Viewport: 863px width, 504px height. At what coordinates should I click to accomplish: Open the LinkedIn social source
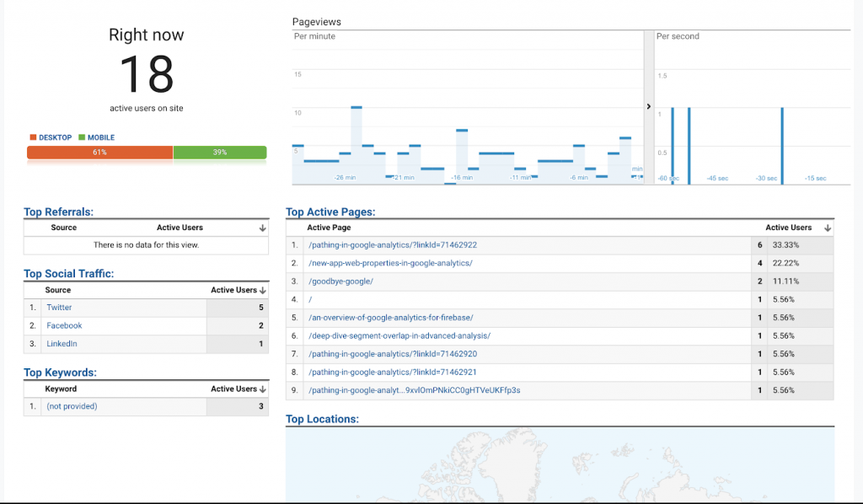coord(62,344)
